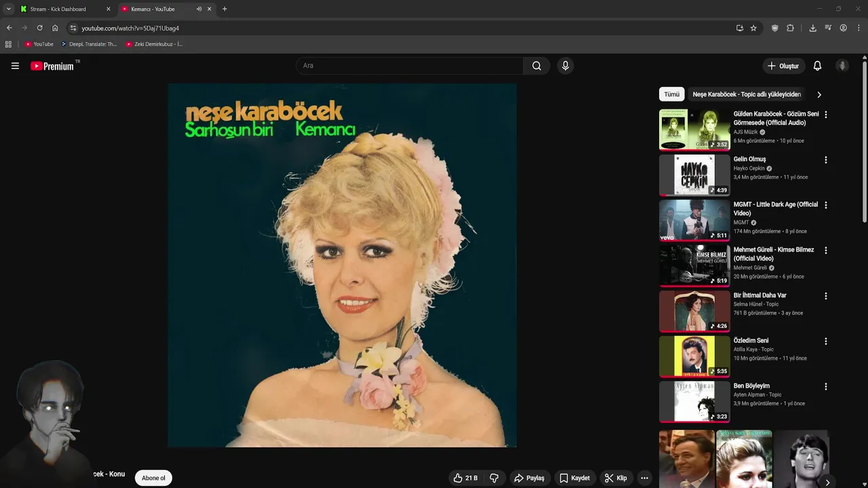The image size is (868, 488).
Task: Share the video via Paylaş
Action: [x=529, y=478]
